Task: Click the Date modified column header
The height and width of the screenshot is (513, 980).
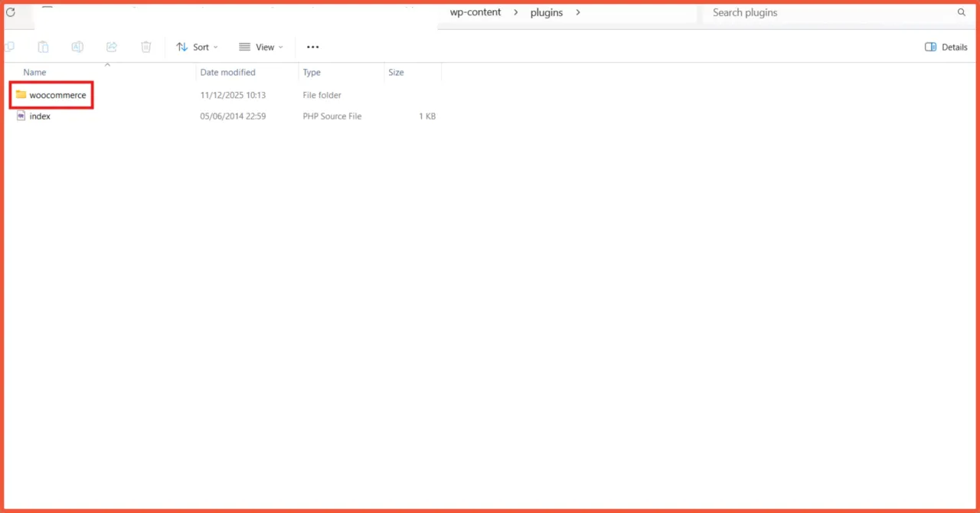Action: click(227, 72)
